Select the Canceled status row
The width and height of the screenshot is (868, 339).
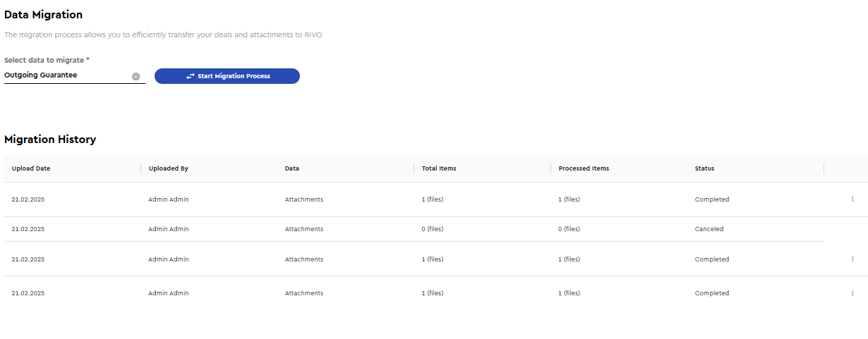[x=414, y=229]
